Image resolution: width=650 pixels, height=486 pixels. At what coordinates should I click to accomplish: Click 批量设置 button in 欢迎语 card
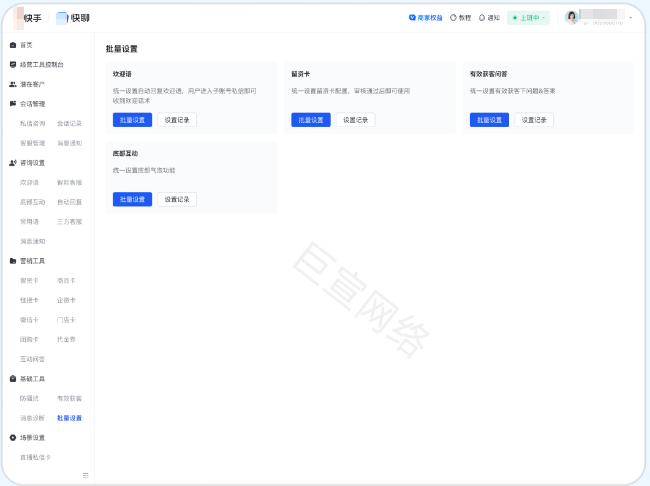[x=132, y=120]
